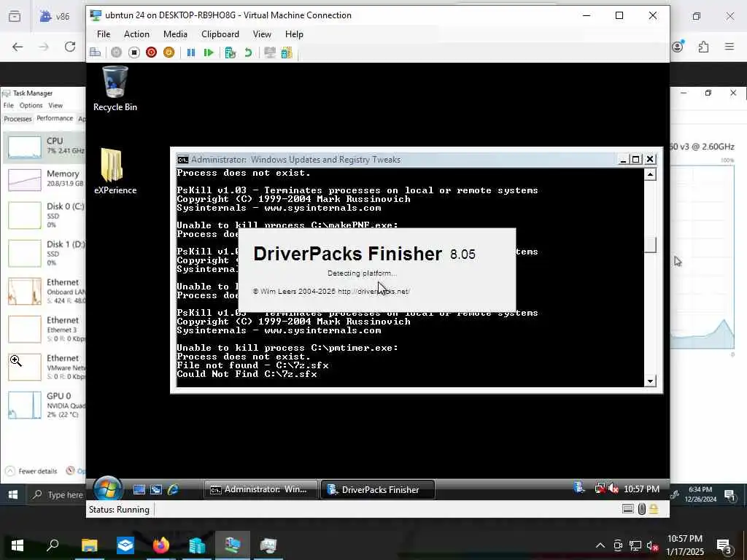The height and width of the screenshot is (560, 747).
Task: Select Disk 1 (D:) performance item
Action: tap(45, 253)
